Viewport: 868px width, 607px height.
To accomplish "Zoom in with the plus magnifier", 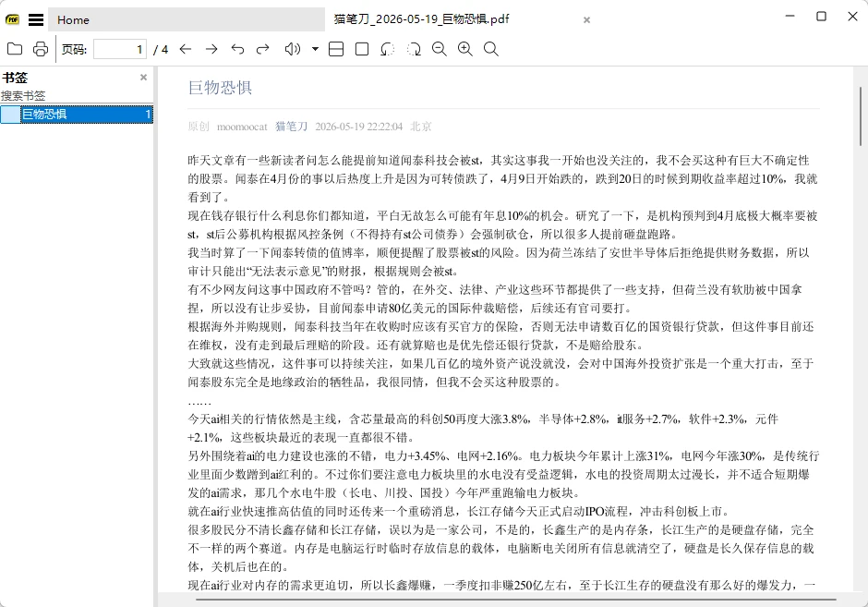I will tap(465, 49).
